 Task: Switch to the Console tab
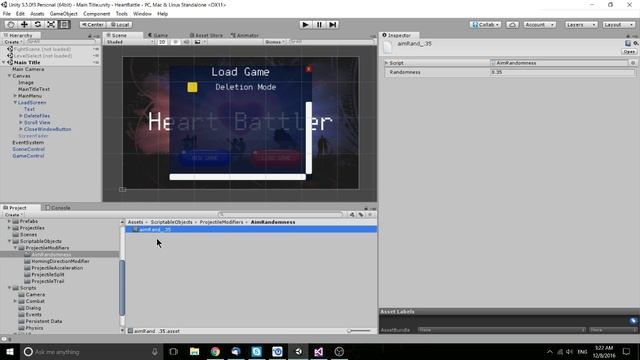pyautogui.click(x=58, y=208)
